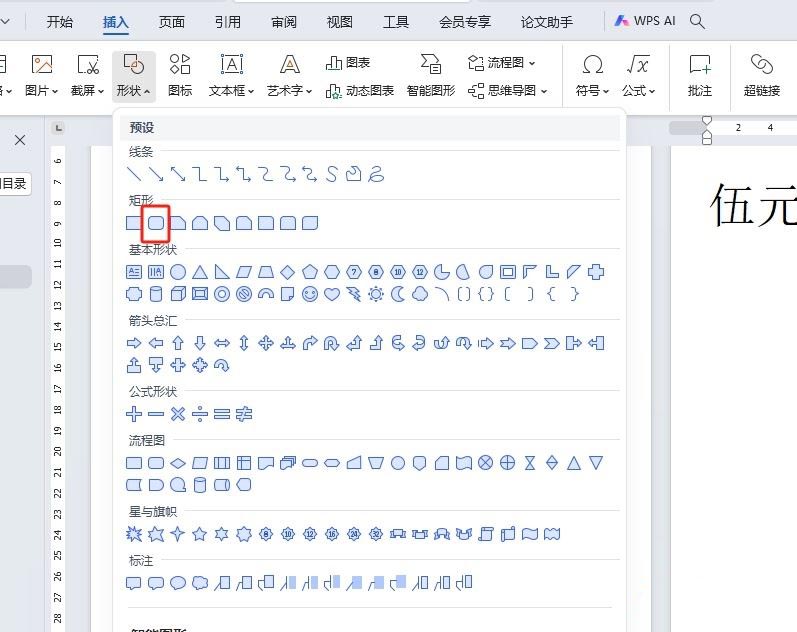This screenshot has height=632, width=797.
Task: Choose the oval callout shape
Action: [178, 583]
